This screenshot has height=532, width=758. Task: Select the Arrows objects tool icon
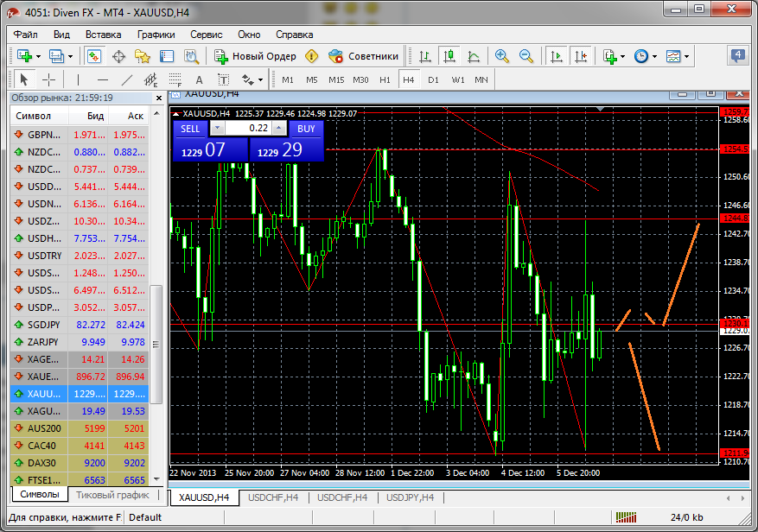(248, 79)
